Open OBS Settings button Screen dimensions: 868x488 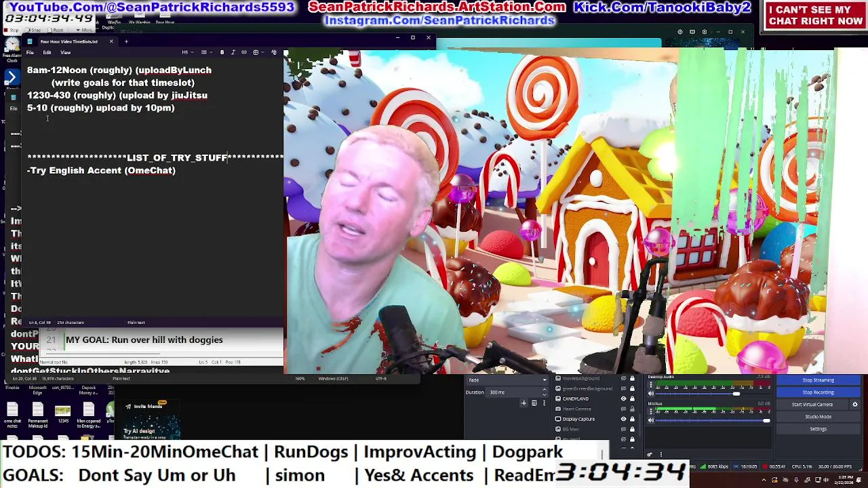pos(818,429)
